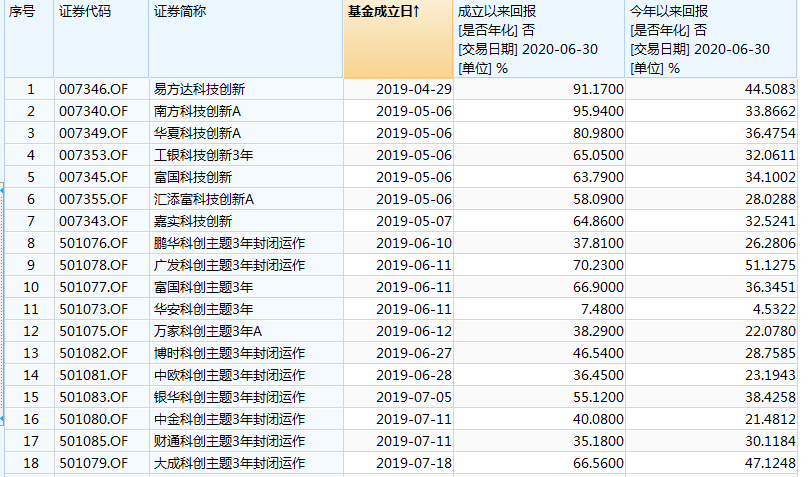Click code cell 501075.OF
Screen dimensions: 812x477
point(93,331)
